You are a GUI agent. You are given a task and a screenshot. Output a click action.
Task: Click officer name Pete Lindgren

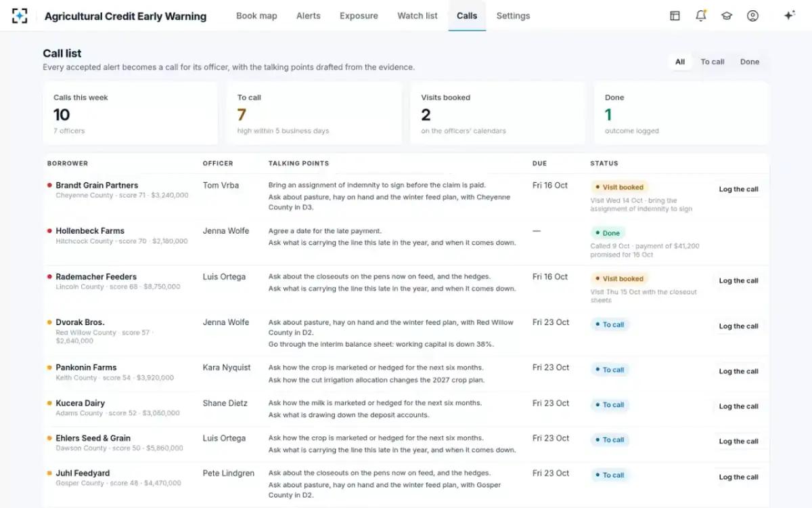pos(229,473)
